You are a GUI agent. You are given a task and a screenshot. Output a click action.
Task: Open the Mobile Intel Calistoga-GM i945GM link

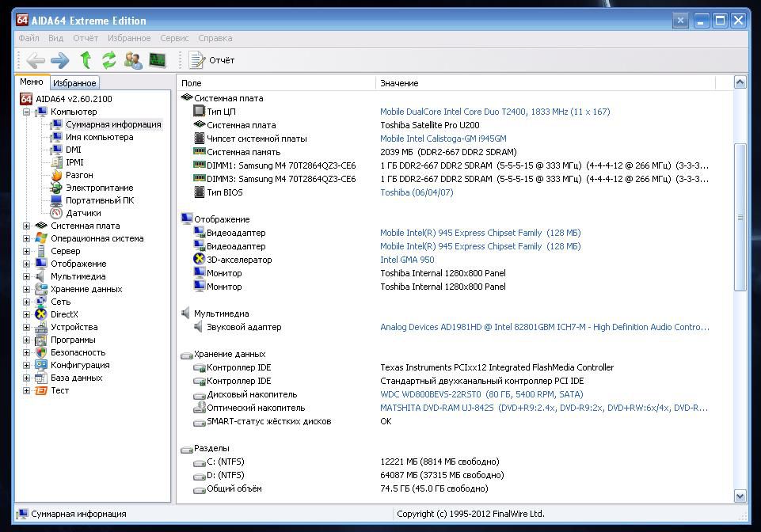443,139
